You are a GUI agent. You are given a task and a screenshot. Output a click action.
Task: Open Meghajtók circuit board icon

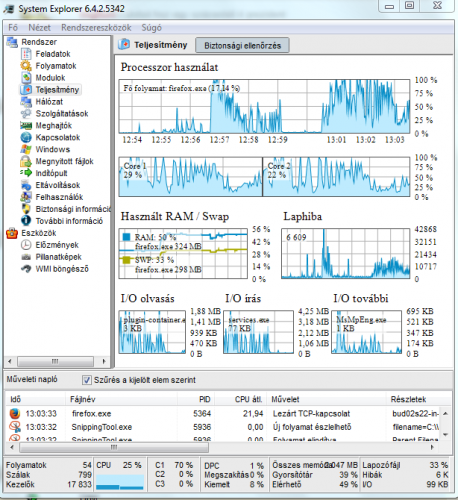(26, 126)
